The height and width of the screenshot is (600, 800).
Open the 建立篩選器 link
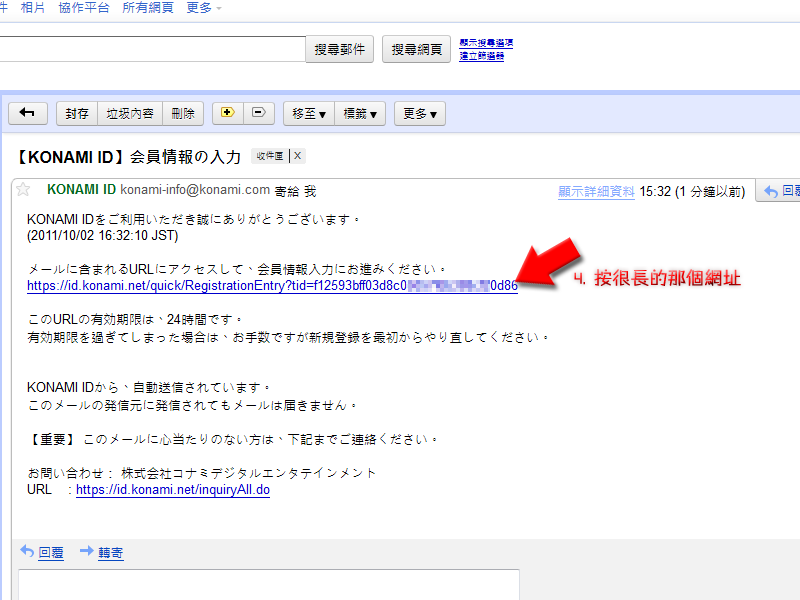(482, 56)
